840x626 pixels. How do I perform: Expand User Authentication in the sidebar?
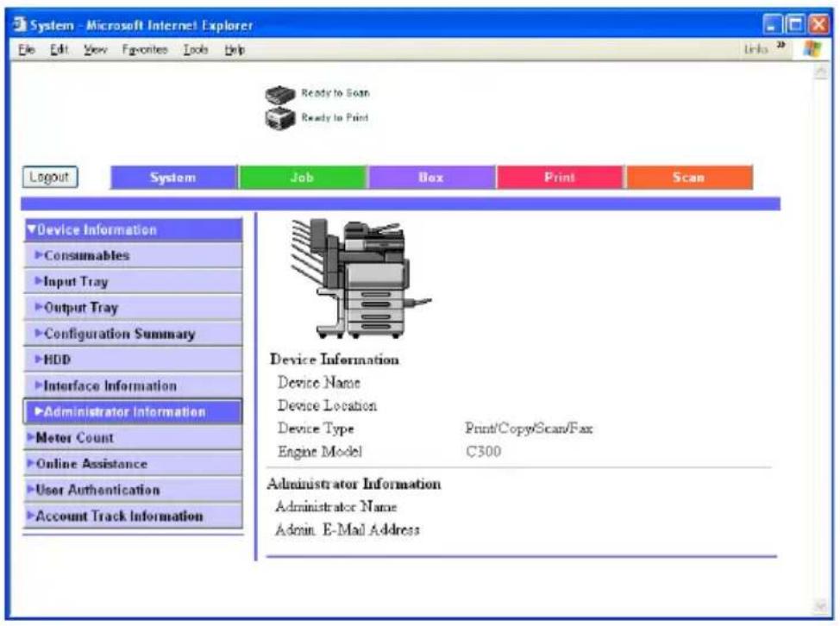tap(133, 490)
